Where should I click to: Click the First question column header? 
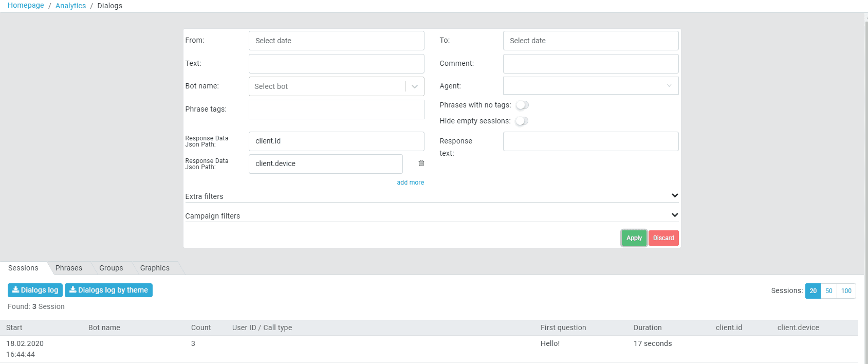(563, 327)
